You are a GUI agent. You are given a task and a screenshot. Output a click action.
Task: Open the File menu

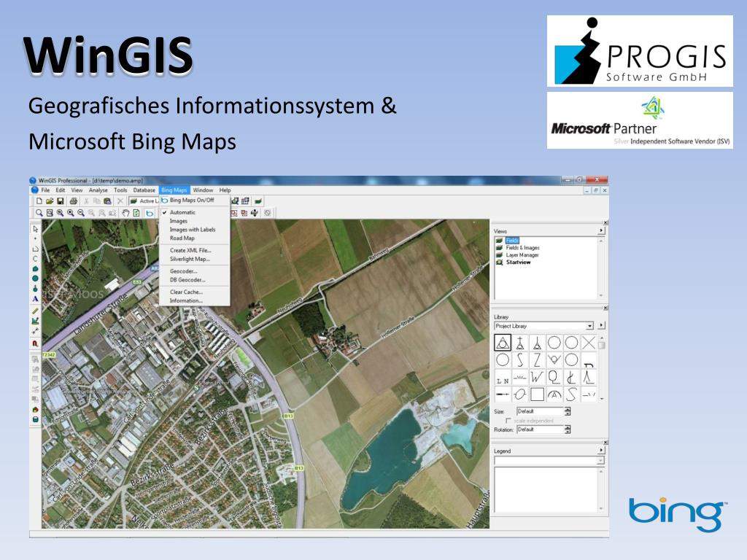coord(45,190)
